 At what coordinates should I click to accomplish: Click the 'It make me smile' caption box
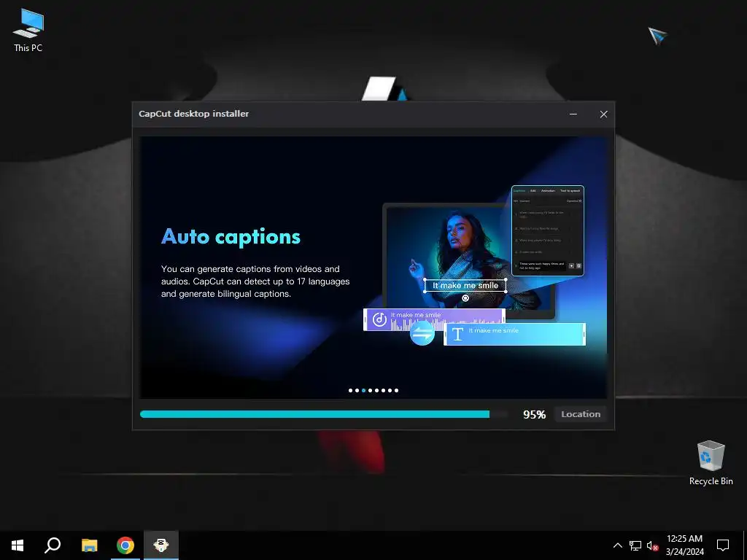(465, 285)
